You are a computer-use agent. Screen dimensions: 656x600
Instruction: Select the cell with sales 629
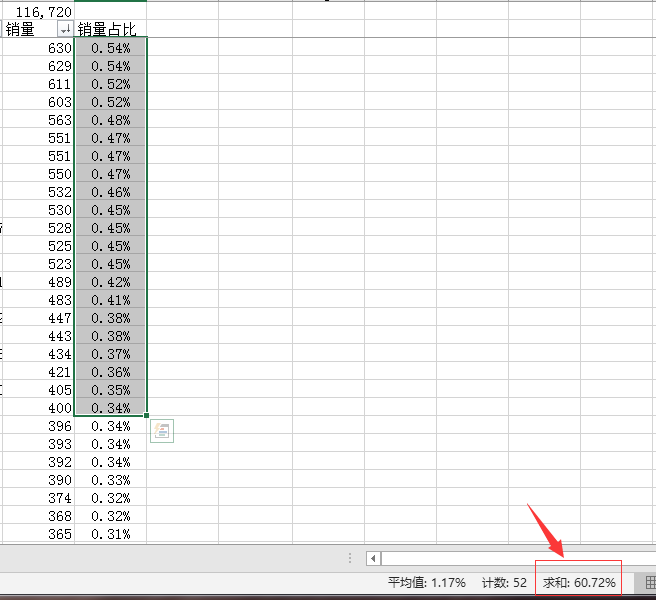point(38,66)
